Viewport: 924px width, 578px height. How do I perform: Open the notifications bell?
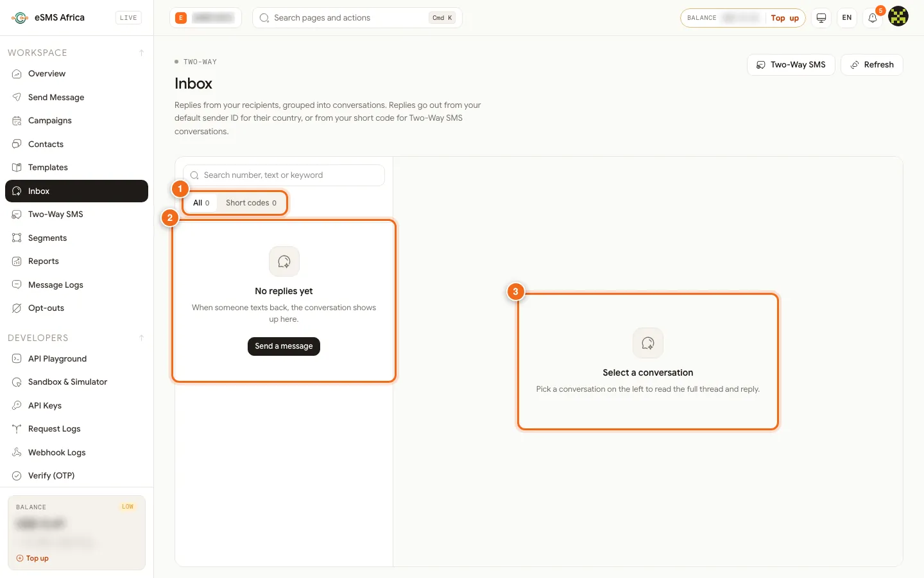[873, 18]
